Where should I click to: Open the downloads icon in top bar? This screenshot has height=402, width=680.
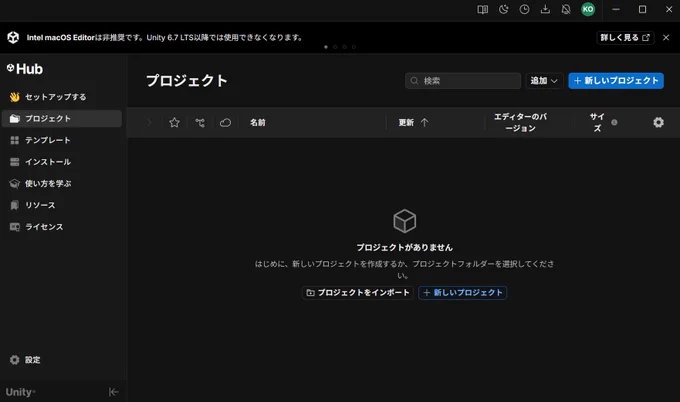(545, 10)
